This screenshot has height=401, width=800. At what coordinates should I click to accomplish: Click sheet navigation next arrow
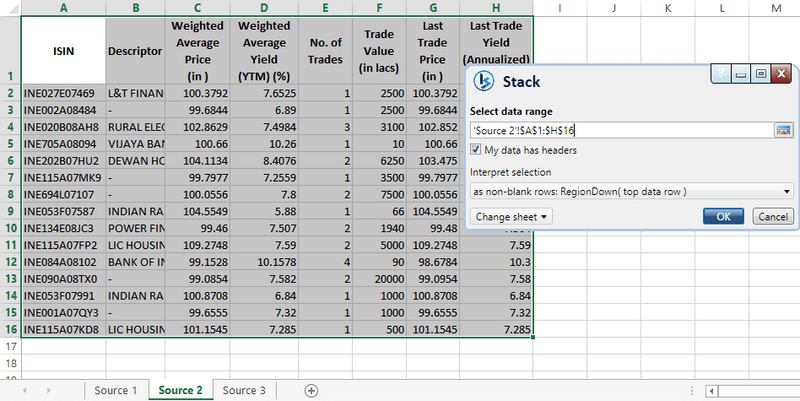(48, 391)
